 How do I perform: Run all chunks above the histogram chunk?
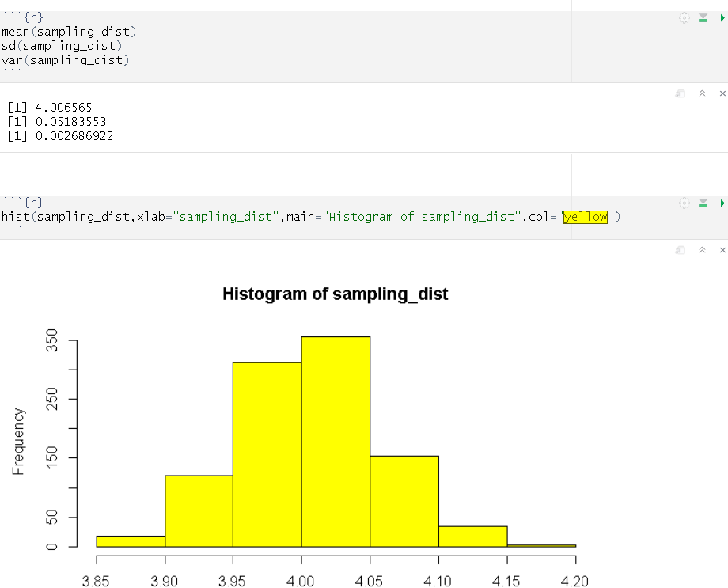pos(701,203)
